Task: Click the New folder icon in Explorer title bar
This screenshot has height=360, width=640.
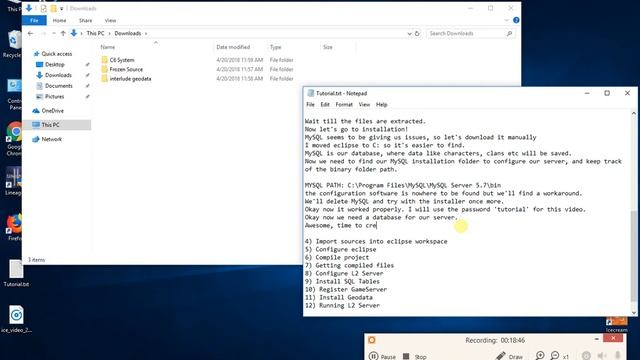Action: tap(53, 9)
